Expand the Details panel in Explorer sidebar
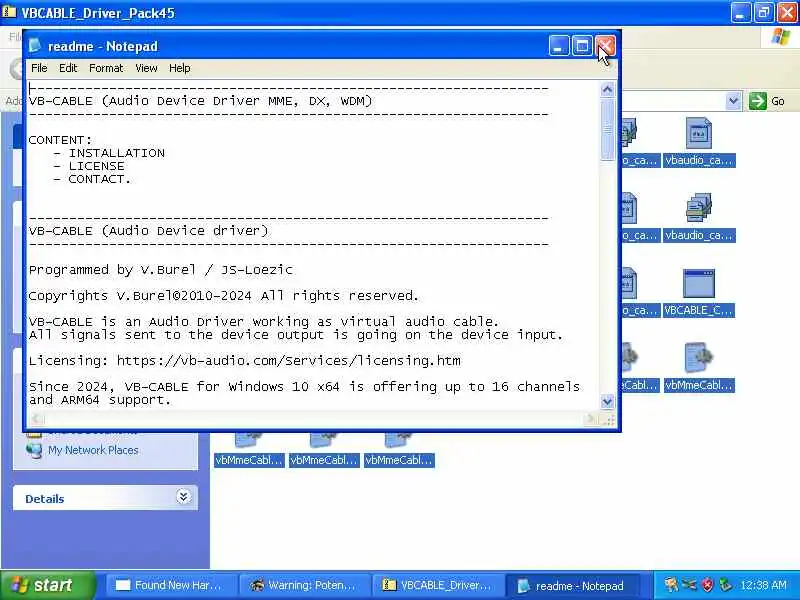 pos(183,496)
